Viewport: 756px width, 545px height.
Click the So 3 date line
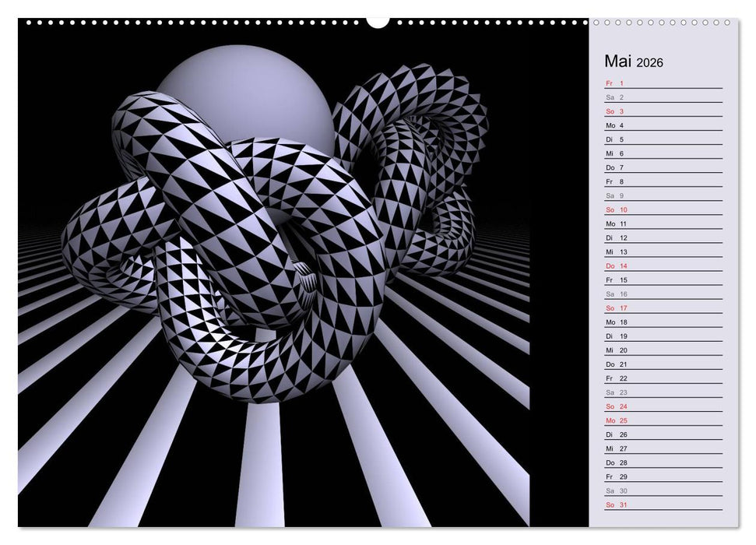tap(663, 111)
